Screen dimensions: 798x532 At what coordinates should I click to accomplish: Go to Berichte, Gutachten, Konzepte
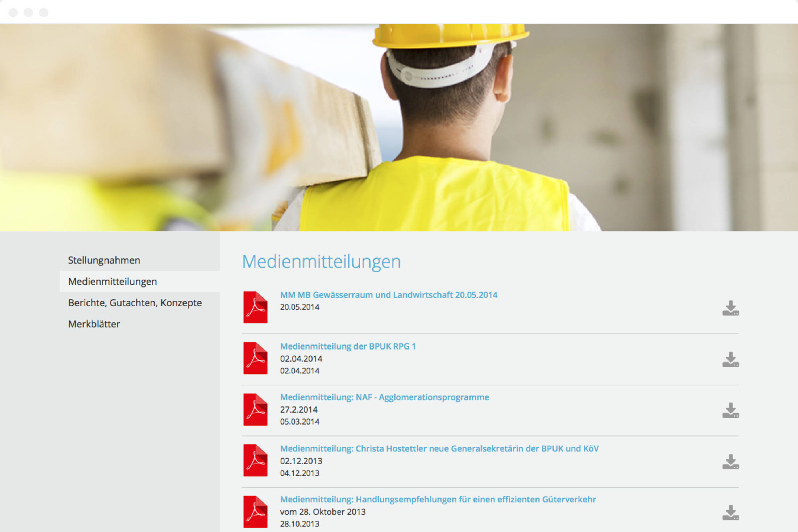[135, 303]
